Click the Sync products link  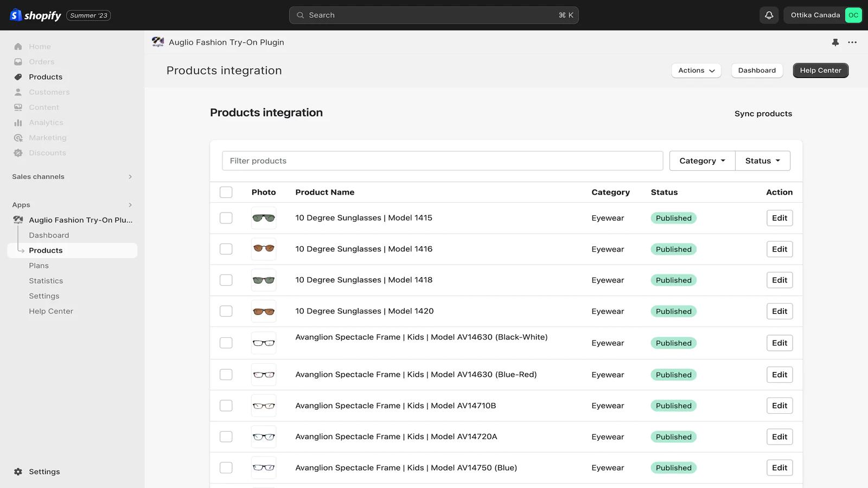click(763, 113)
